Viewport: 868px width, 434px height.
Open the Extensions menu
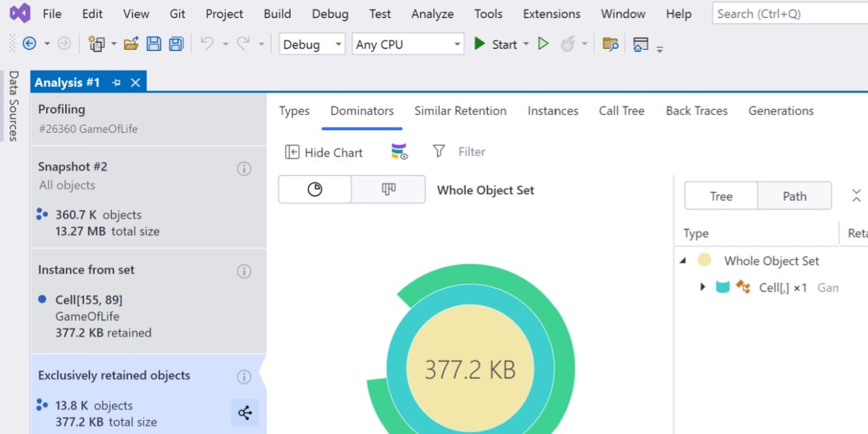click(x=551, y=14)
